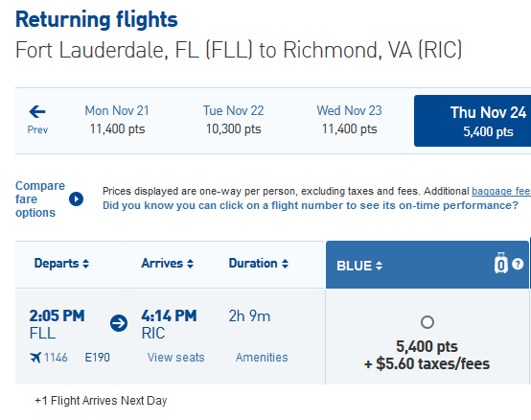Select Mon Nov 21 date tab
This screenshot has width=531, height=420.
(x=117, y=120)
